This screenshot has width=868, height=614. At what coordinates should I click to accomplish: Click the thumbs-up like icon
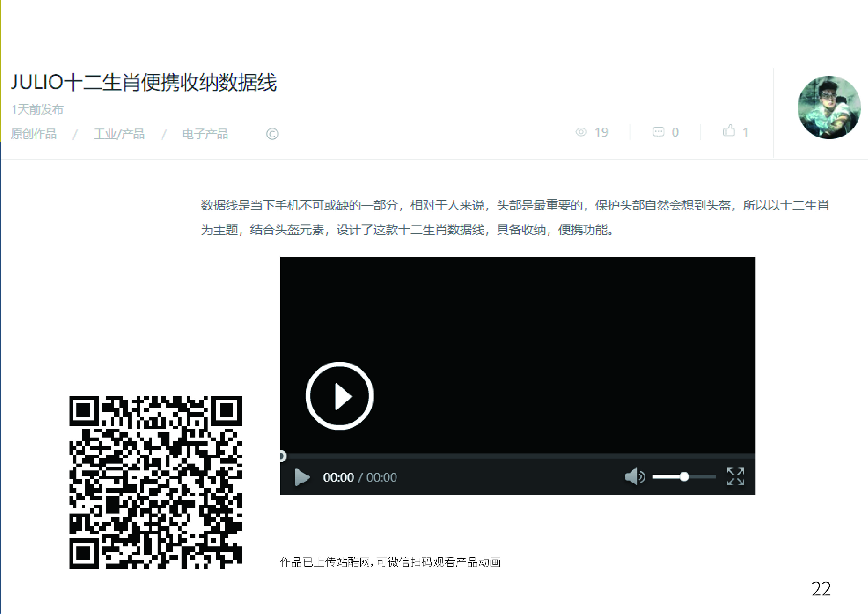(x=728, y=131)
